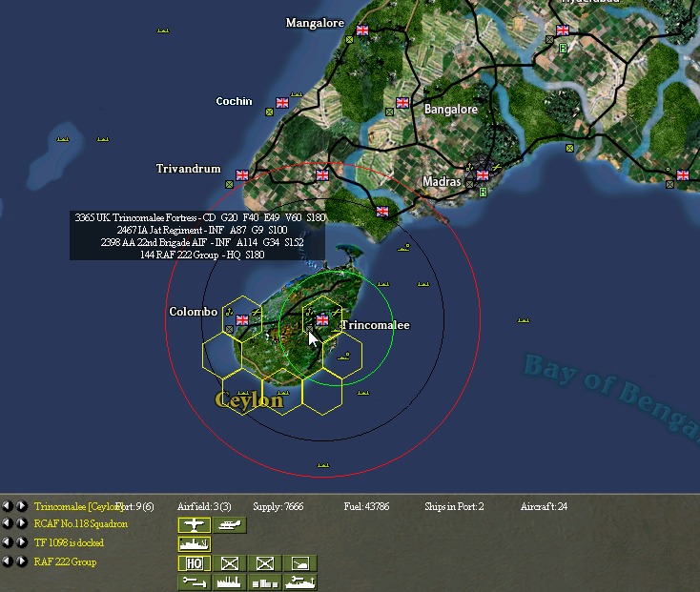700x592 pixels.
Task: Select southernmost ship marker below Ceylon
Action: pyautogui.click(x=322, y=465)
